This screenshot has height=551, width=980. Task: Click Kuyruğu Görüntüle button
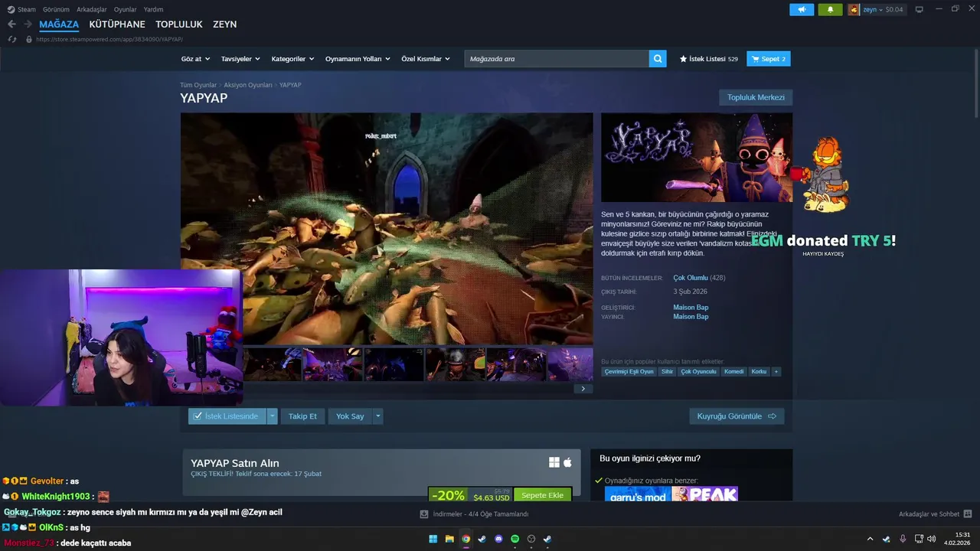click(x=737, y=416)
